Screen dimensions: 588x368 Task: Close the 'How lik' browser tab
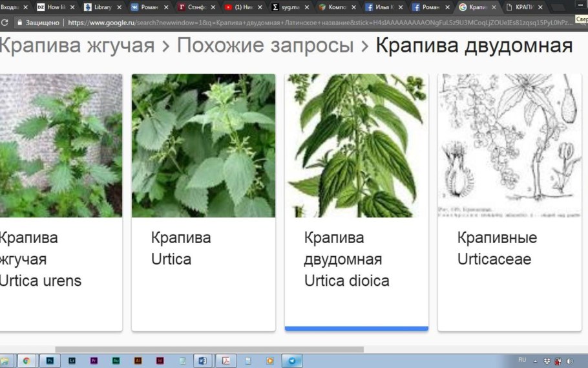pyautogui.click(x=72, y=7)
